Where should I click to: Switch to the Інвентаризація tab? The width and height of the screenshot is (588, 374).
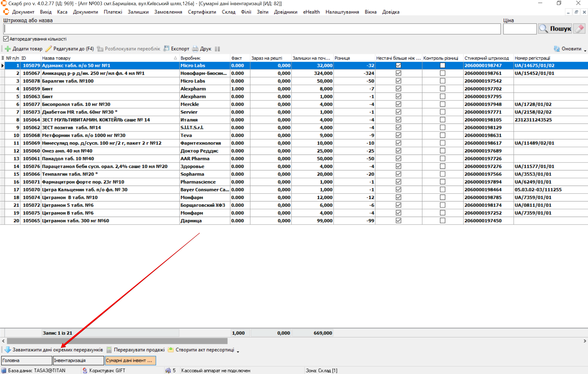(78, 360)
